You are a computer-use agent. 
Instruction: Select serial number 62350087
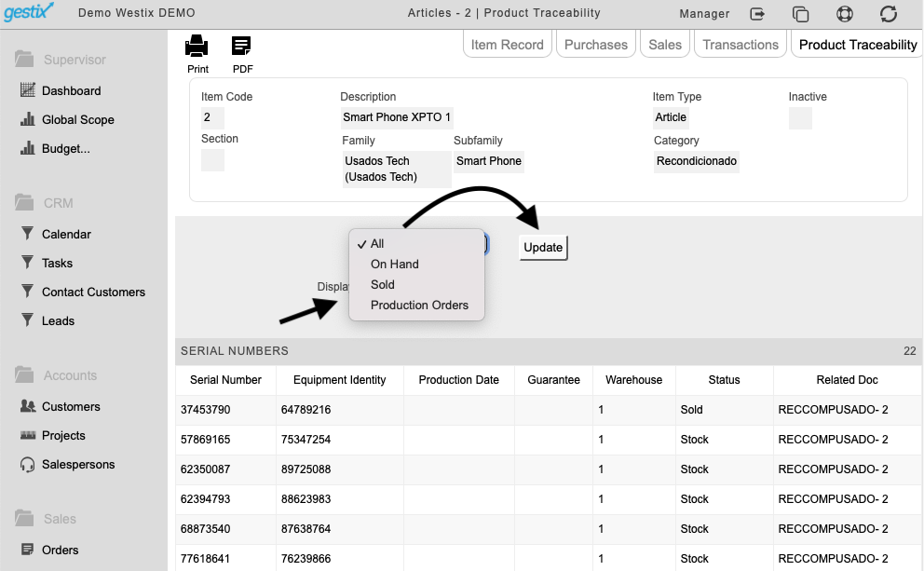point(206,469)
